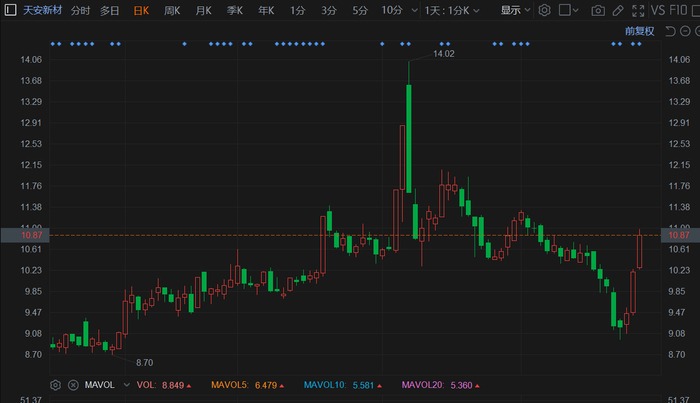Screen dimensions: 700x403
Task: Switch to 多日 multi-day tab
Action: (110, 10)
